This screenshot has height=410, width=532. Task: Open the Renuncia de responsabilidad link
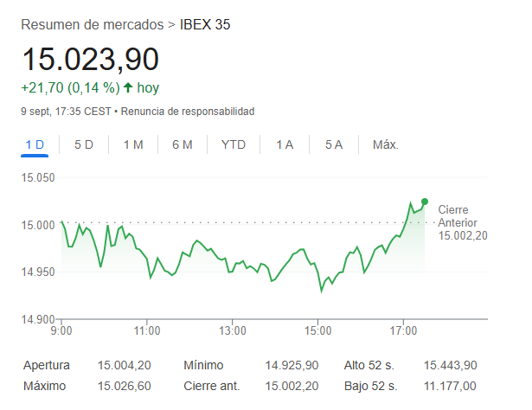pyautogui.click(x=187, y=112)
